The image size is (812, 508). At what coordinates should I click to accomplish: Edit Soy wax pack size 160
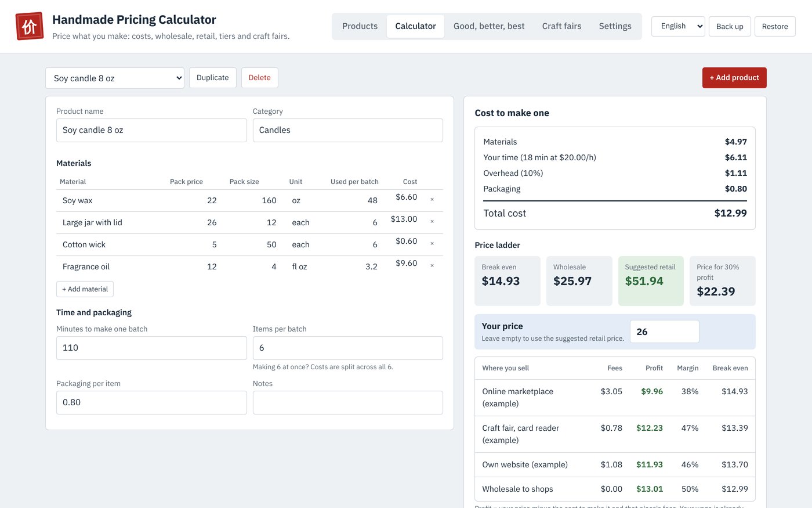tap(253, 200)
